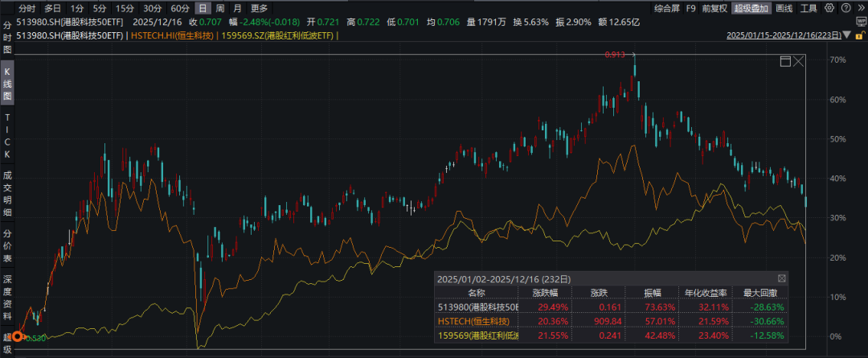Click 513980.SH[港股科技50ETF] title in info bar
This screenshot has height=358, width=868.
tap(69, 23)
